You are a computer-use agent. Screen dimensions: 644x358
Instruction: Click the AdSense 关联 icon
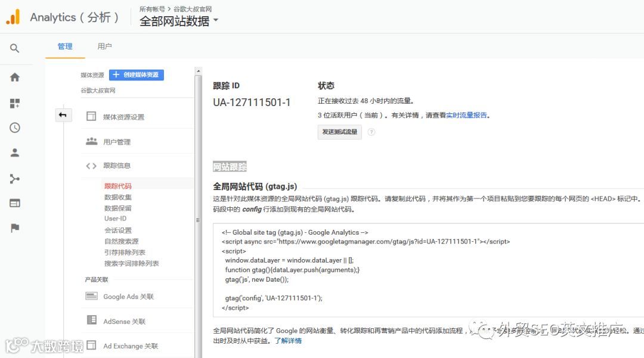click(x=92, y=320)
